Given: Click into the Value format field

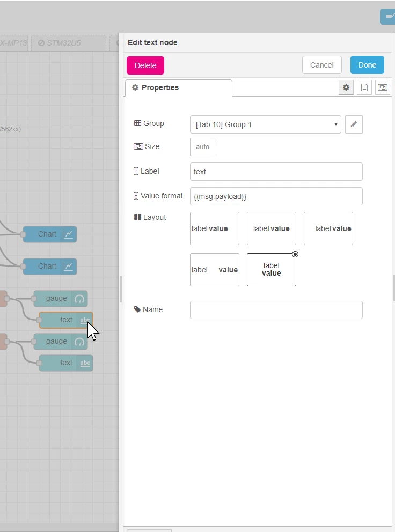Looking at the screenshot, I should (276, 196).
